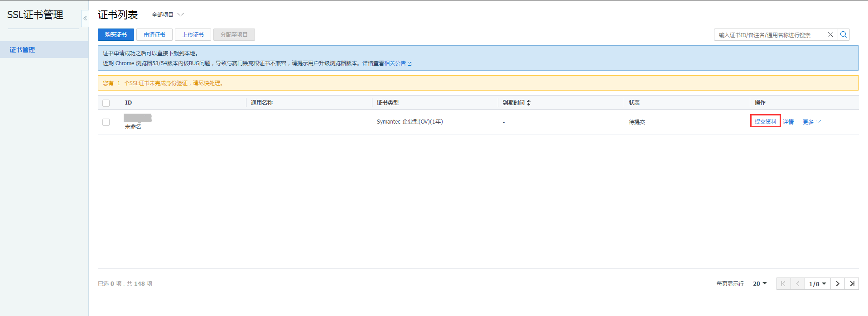Sort by 到期时间 using the sort arrows
This screenshot has width=868, height=316.
[x=529, y=103]
